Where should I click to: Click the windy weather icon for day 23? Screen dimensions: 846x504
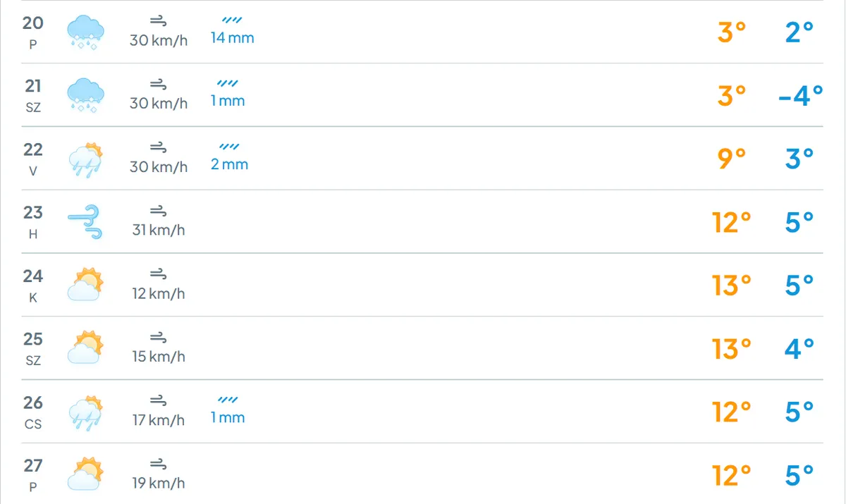pos(85,222)
